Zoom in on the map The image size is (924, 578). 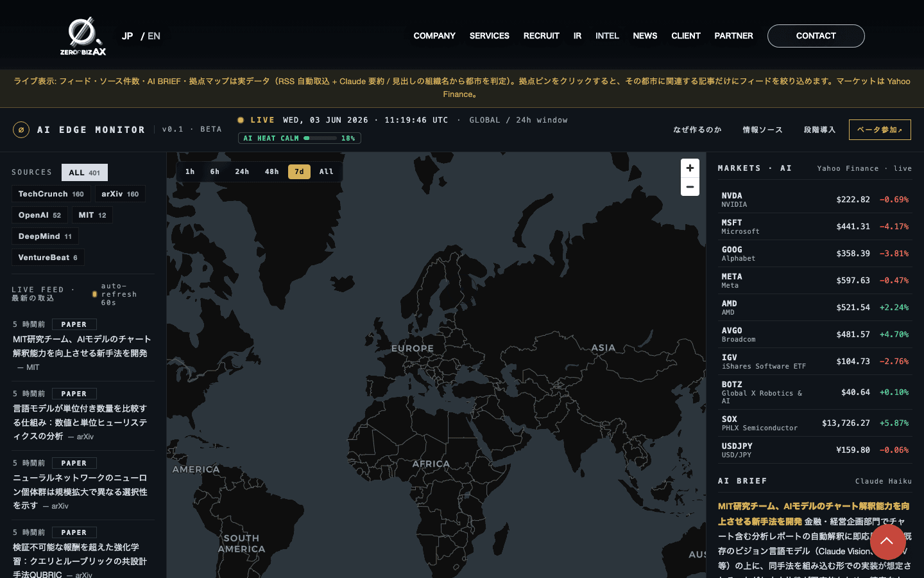pyautogui.click(x=690, y=168)
